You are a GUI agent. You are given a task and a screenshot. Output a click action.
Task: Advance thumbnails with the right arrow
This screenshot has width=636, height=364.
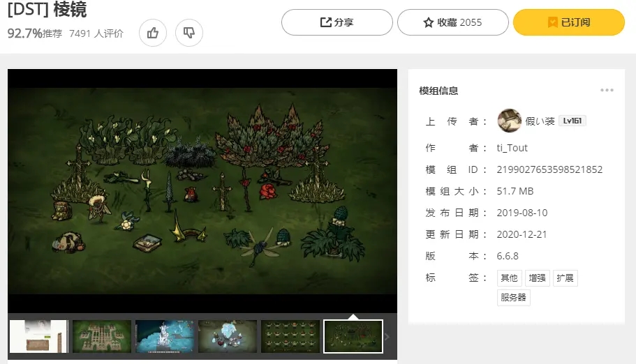click(x=387, y=336)
